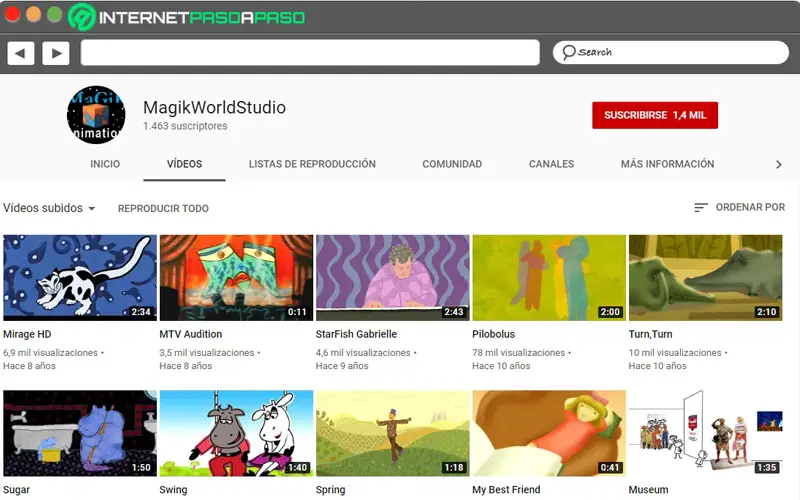
Task: Click the Spring video title
Action: (331, 490)
